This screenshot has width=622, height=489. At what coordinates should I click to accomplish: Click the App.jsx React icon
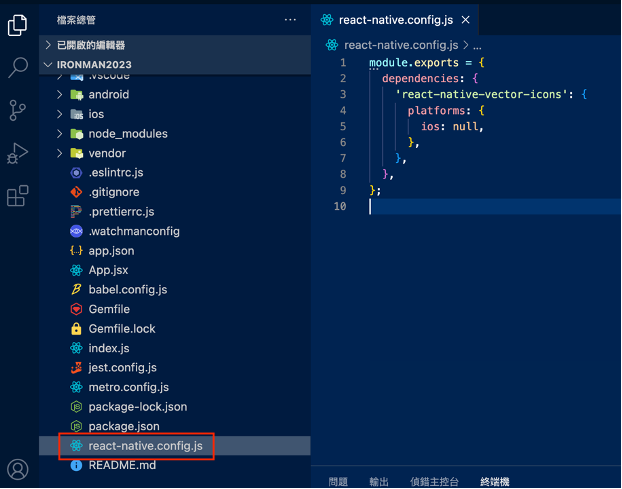point(76,270)
